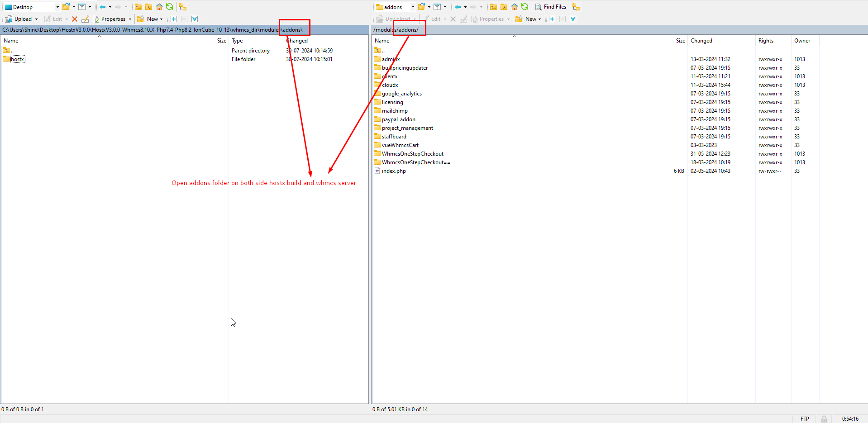Delete selected local file with red X
Viewport: 868px width, 423px height.
[x=75, y=19]
